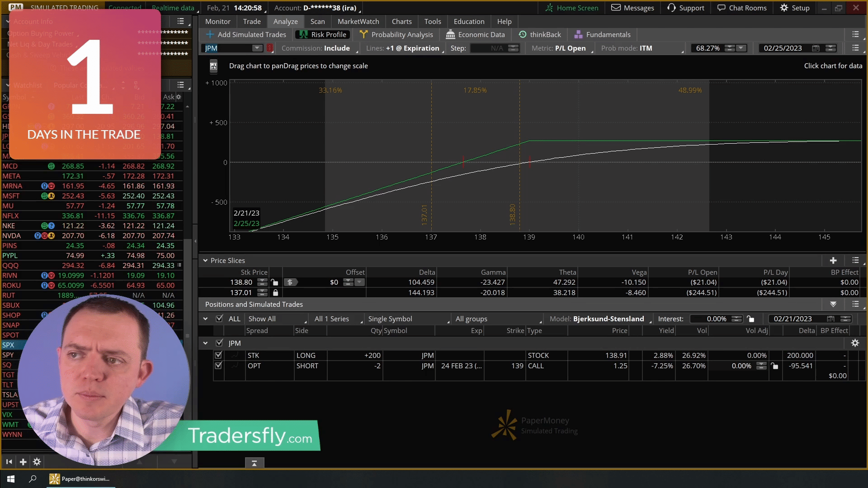Open Paper@thinkorswim taskbar item
The width and height of the screenshot is (868, 488).
[x=81, y=479]
